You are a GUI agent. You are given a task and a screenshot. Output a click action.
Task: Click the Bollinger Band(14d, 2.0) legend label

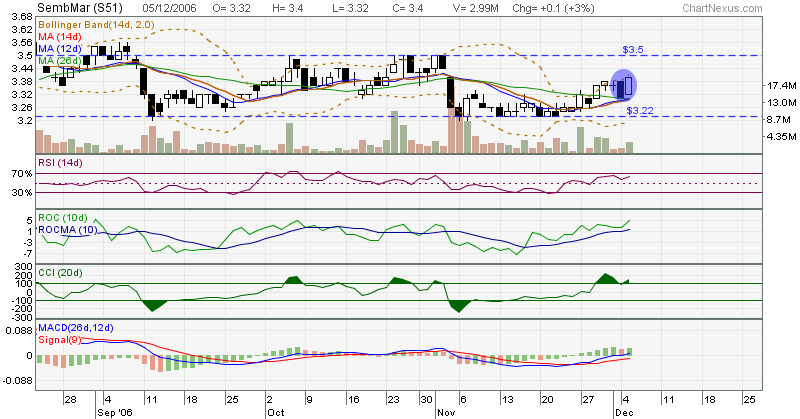click(x=96, y=24)
